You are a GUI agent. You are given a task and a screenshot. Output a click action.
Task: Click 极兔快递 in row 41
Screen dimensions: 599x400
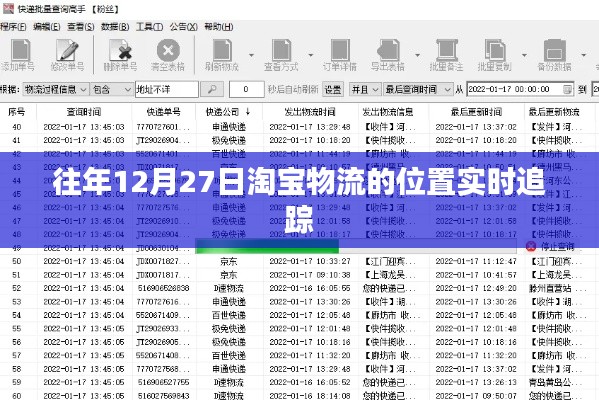pyautogui.click(x=229, y=140)
